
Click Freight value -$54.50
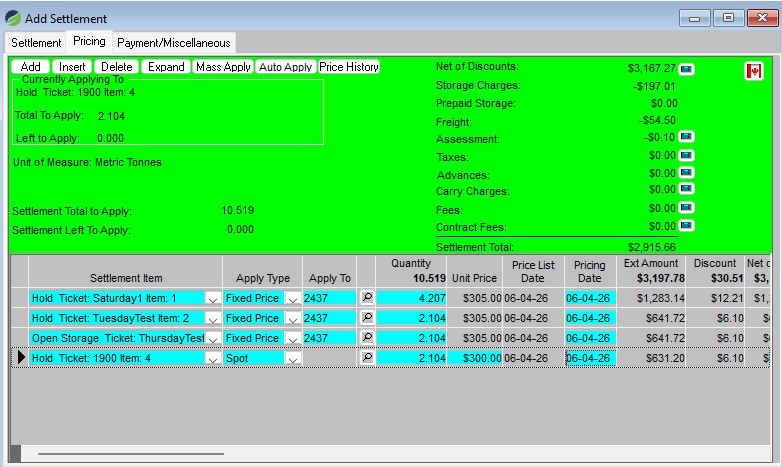(x=657, y=120)
